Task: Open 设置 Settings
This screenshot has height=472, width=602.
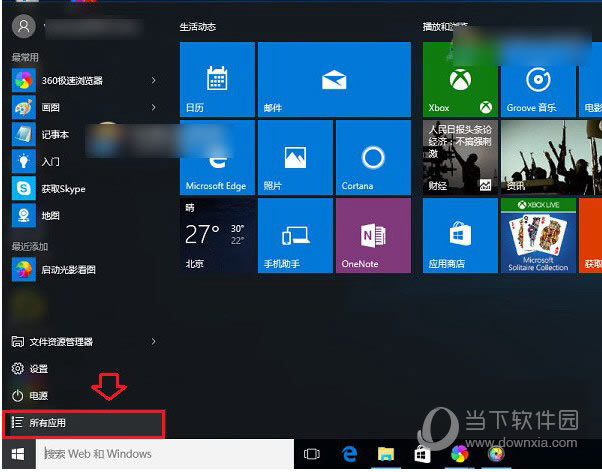Action: click(x=30, y=369)
